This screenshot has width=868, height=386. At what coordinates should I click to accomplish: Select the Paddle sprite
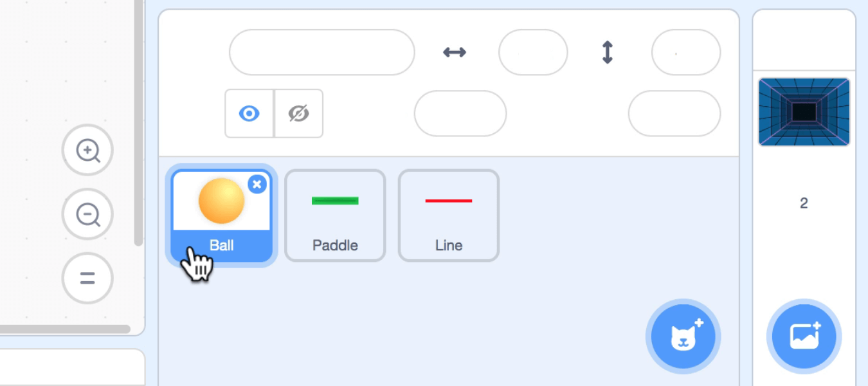click(335, 216)
